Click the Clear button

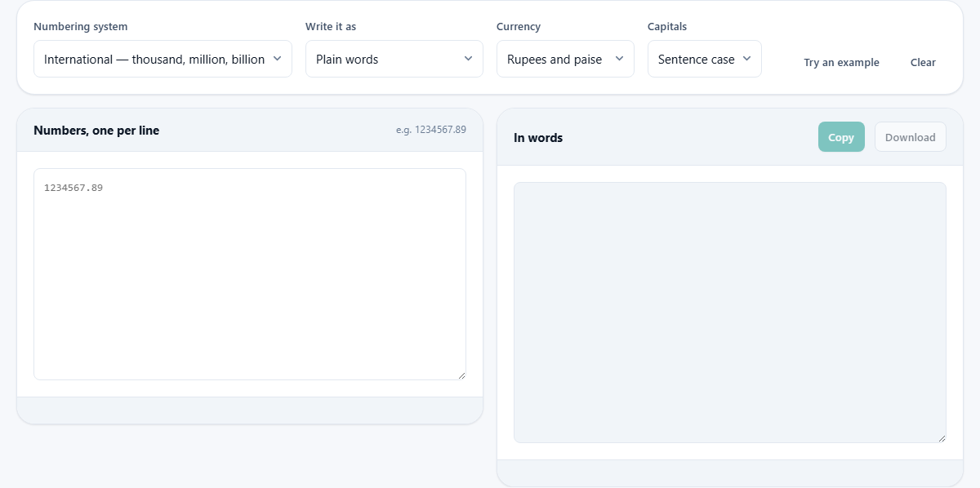(x=923, y=63)
